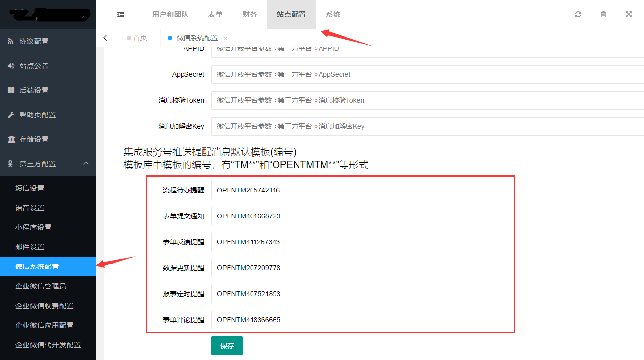This screenshot has height=360, width=644.
Task: Click the 协议配置 RSS icon
Action: click(x=11, y=41)
